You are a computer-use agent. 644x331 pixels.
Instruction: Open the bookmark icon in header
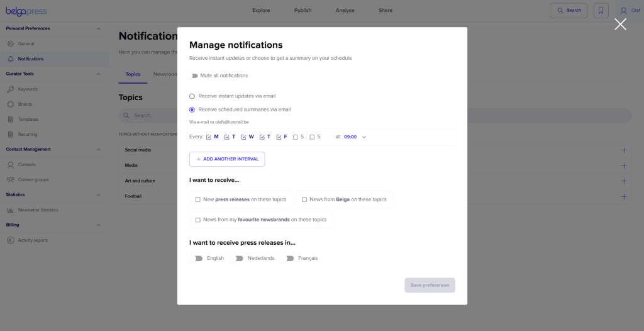601,11
